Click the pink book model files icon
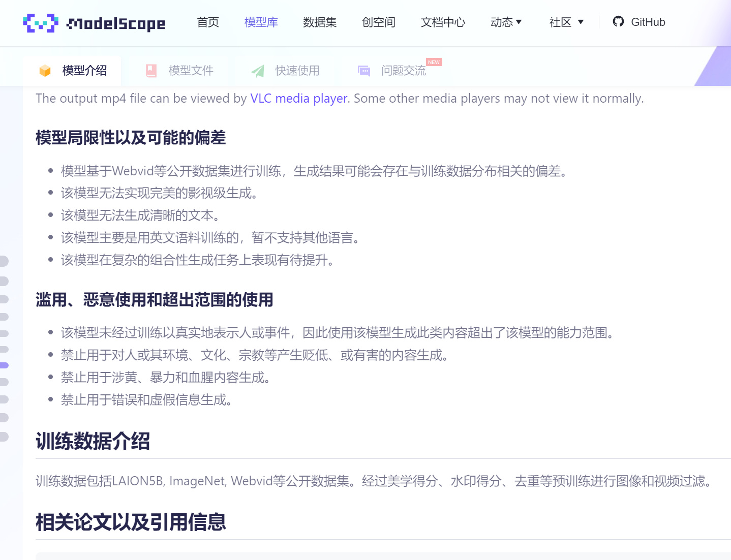Screen dimensions: 731x560 pyautogui.click(x=151, y=71)
